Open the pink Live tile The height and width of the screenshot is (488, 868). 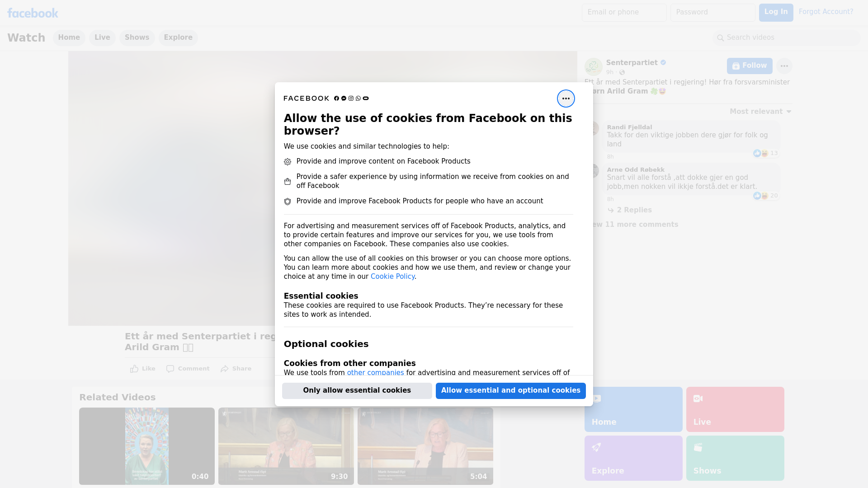pos(735,409)
